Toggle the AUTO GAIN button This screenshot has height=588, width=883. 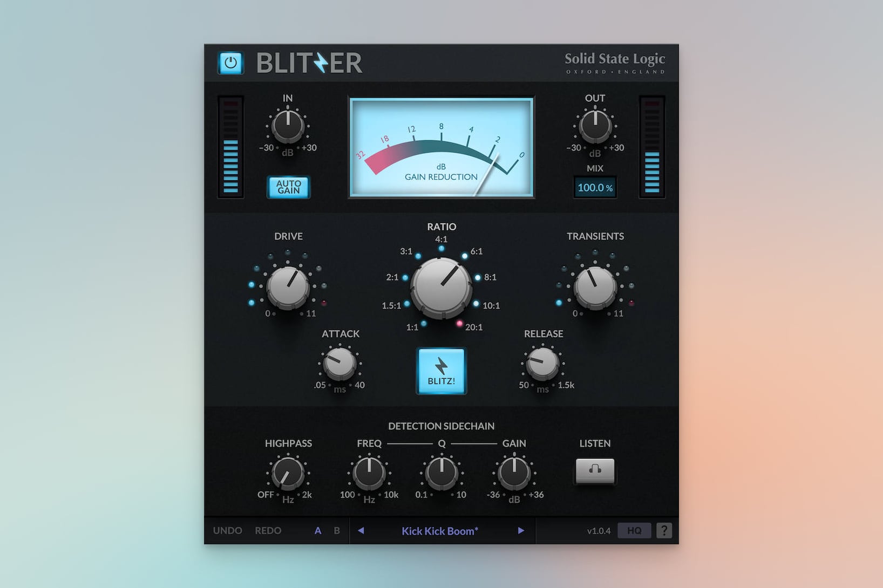pyautogui.click(x=289, y=187)
